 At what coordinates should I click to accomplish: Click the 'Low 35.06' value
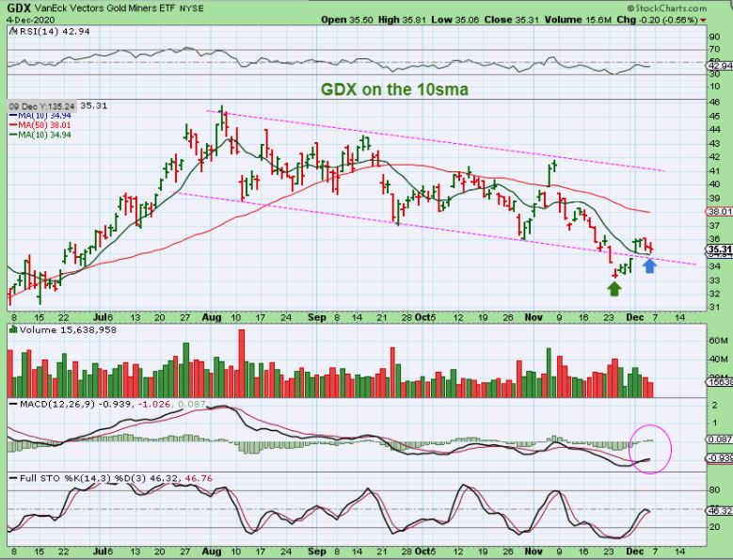click(454, 20)
